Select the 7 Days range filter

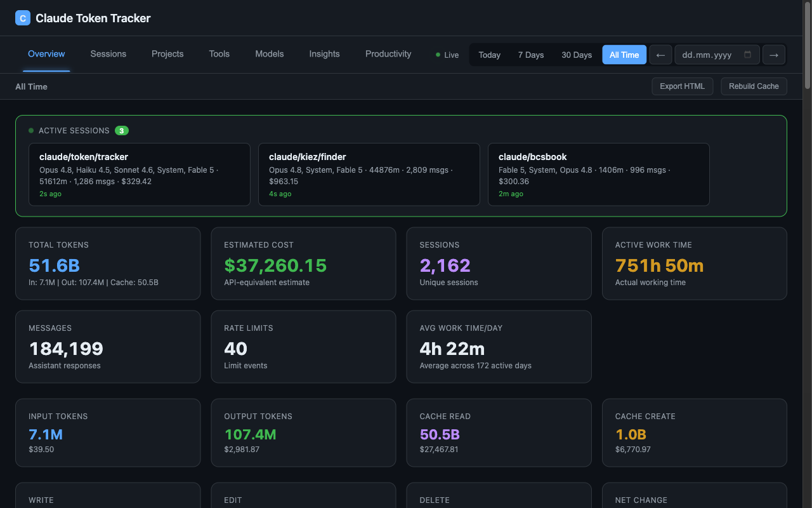(531, 55)
